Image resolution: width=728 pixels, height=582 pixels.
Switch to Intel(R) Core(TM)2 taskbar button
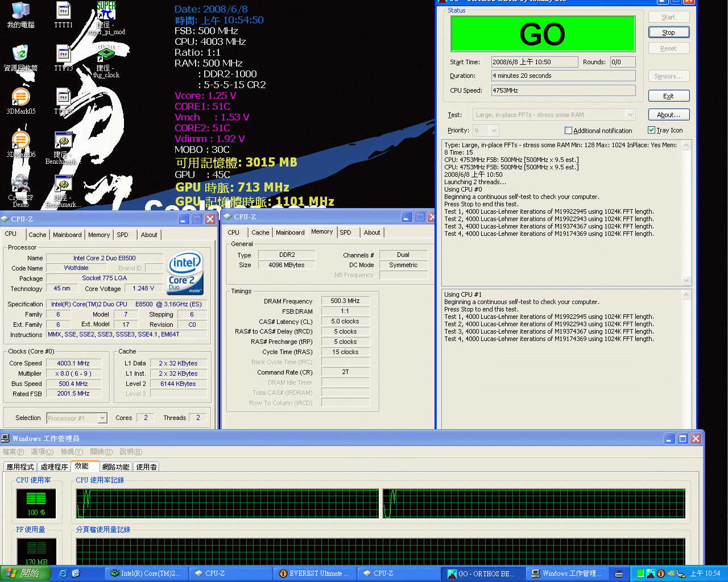point(146,573)
